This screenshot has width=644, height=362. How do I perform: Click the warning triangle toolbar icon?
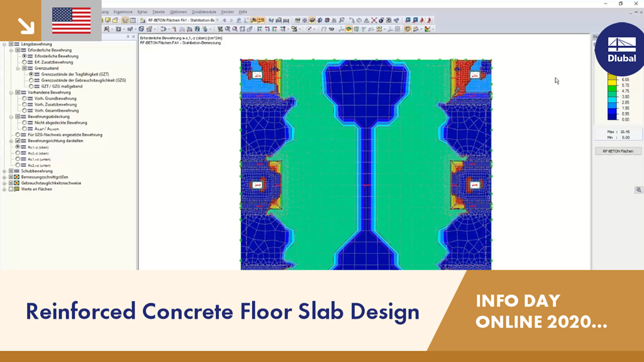(367, 20)
